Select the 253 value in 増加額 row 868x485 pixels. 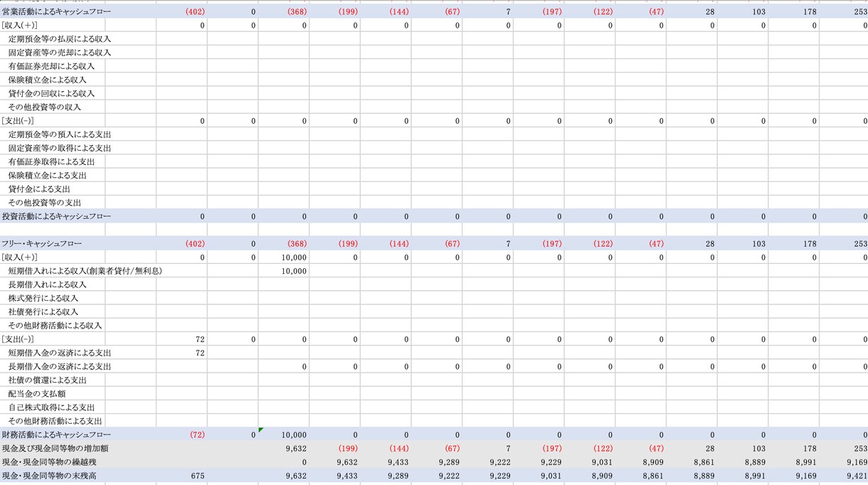tap(860, 448)
